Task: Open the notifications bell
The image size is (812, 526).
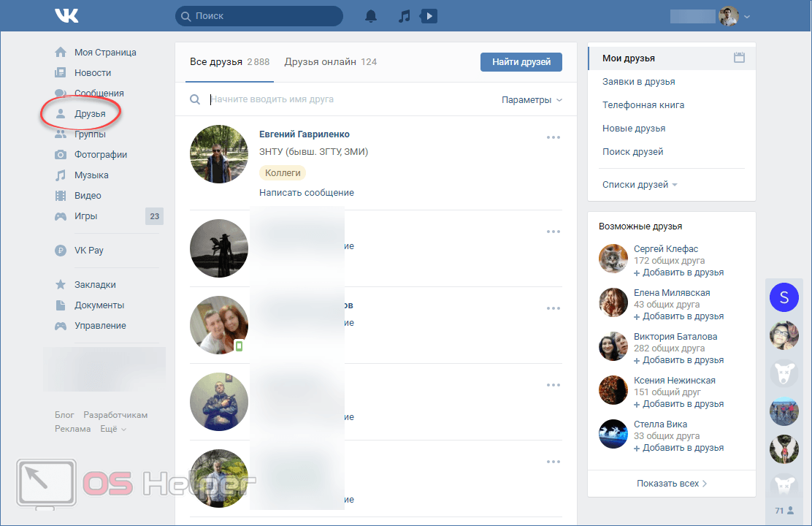Action: tap(372, 16)
